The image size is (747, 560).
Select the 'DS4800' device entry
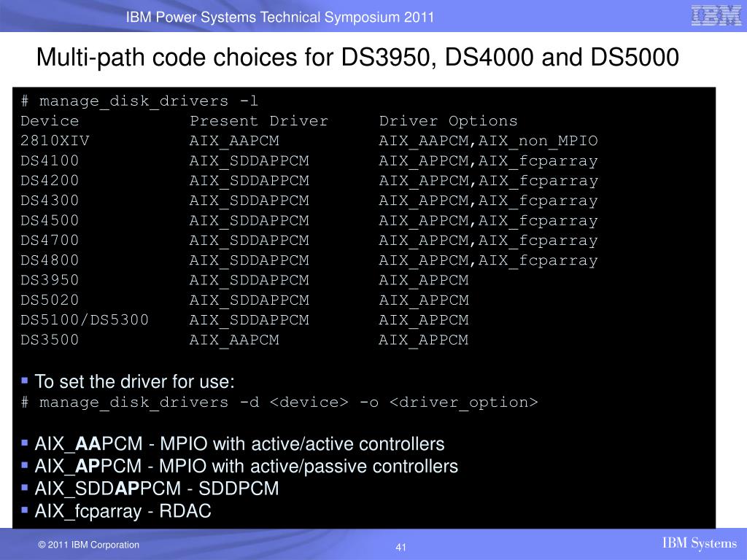click(x=50, y=260)
